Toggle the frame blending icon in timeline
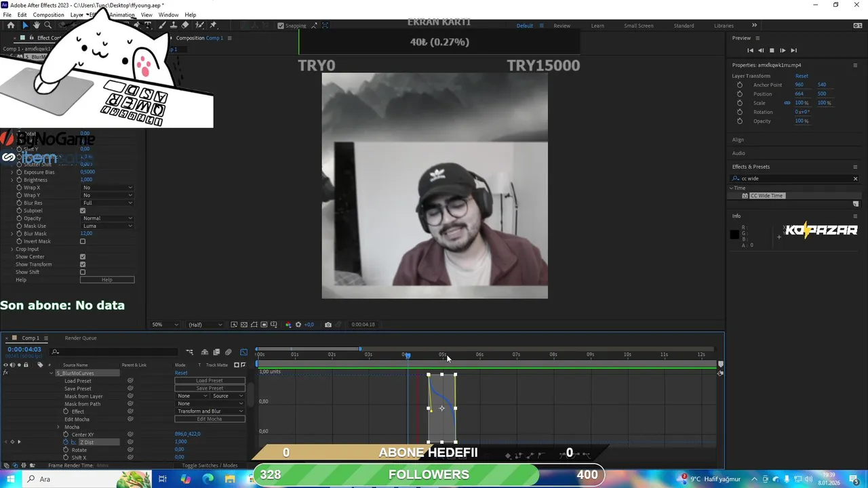Screen dimensions: 868x488 216,352
